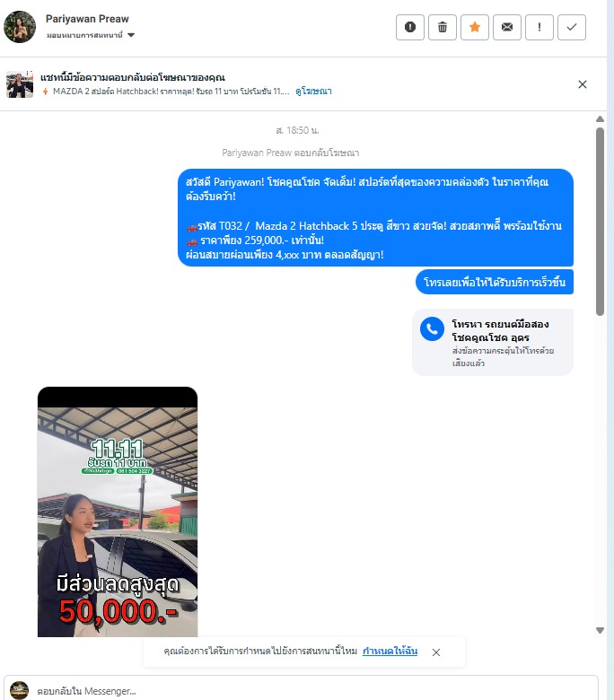Click the scrollbar down arrow

[601, 630]
